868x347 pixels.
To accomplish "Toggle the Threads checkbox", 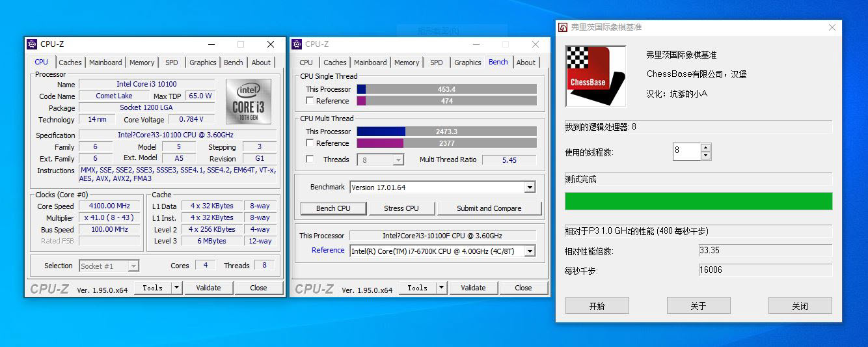I will click(310, 160).
